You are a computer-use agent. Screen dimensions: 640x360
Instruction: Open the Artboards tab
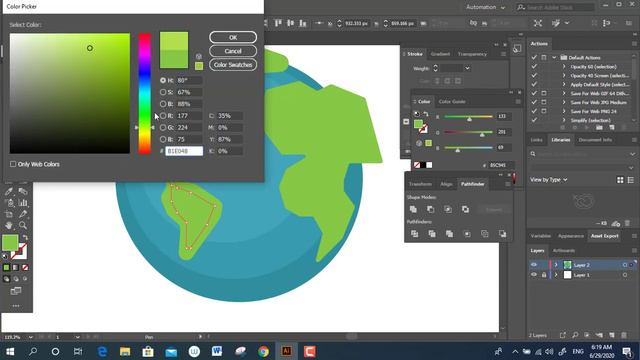coord(564,251)
